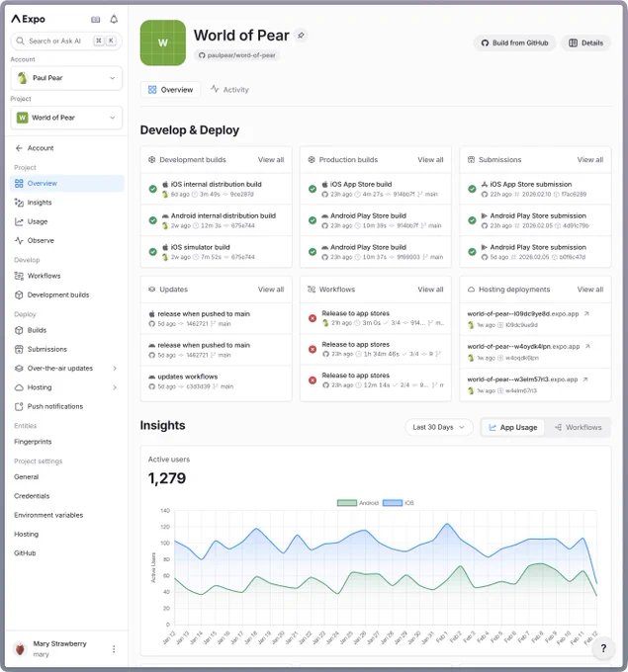Click the Mary Strawberry avatar
The height and width of the screenshot is (672, 628).
coord(20,649)
